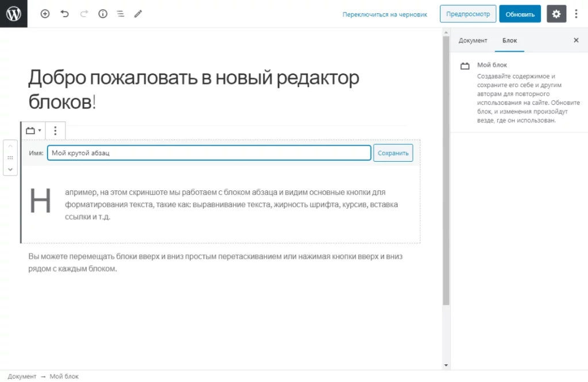The image size is (588, 382).
Task: Open the block inserter
Action: pos(45,14)
